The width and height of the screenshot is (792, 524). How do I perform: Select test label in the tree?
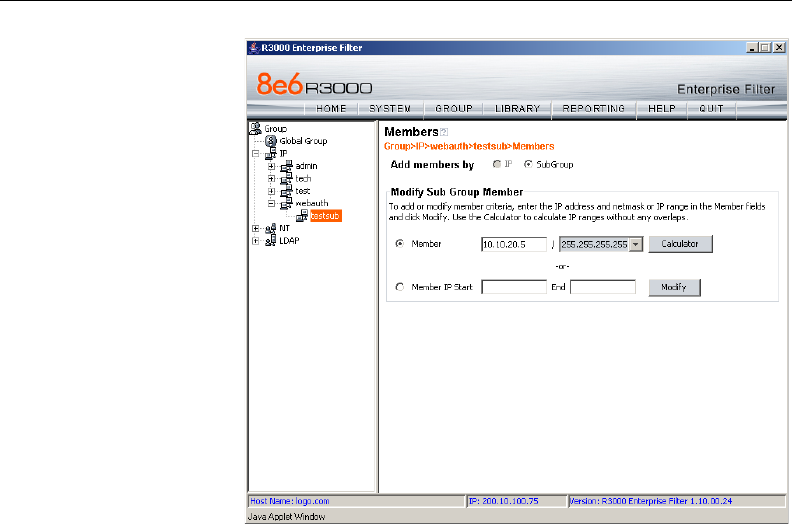coord(303,191)
